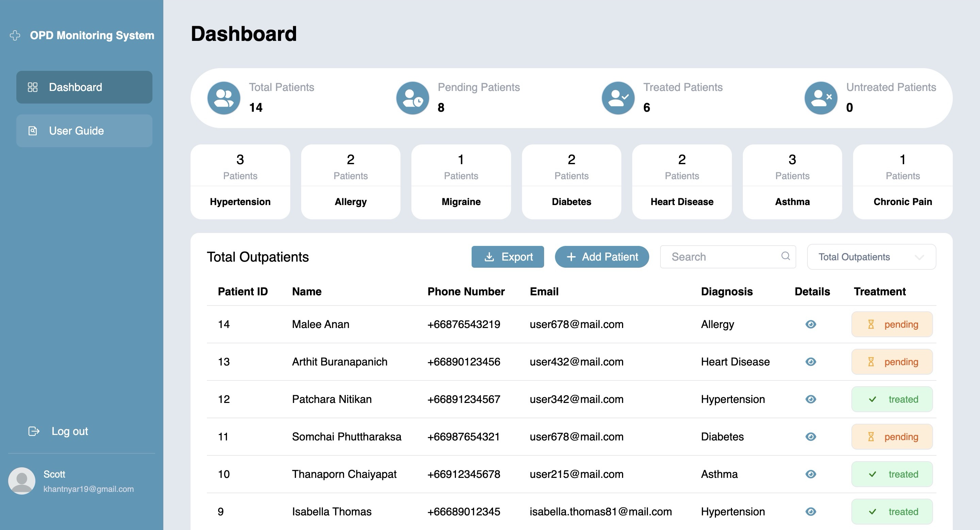
Task: Show Isabella Thomas's details with eye icon
Action: point(811,511)
